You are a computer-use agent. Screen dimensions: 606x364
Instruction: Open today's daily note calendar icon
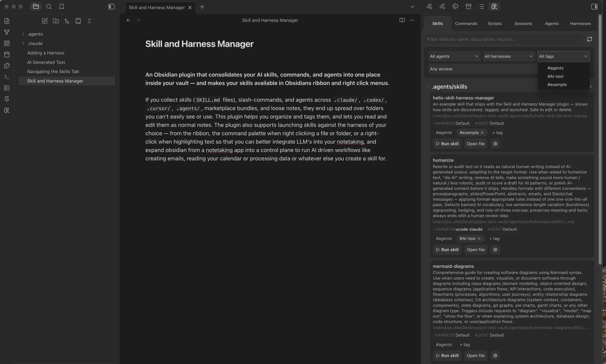pos(7,54)
